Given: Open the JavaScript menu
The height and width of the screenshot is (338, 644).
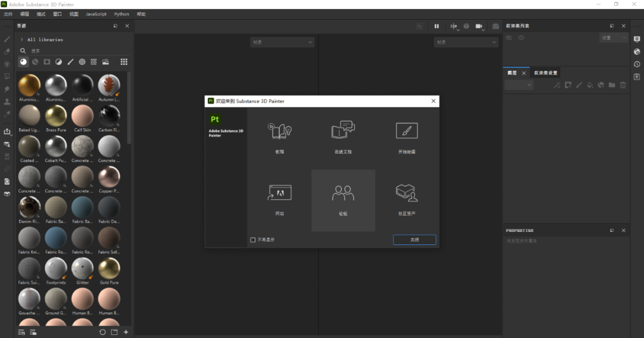Looking at the screenshot, I should 96,14.
